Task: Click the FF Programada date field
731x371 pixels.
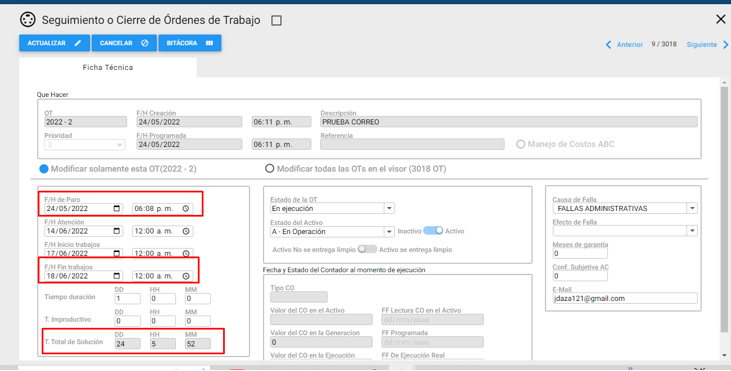Action: (x=432, y=342)
